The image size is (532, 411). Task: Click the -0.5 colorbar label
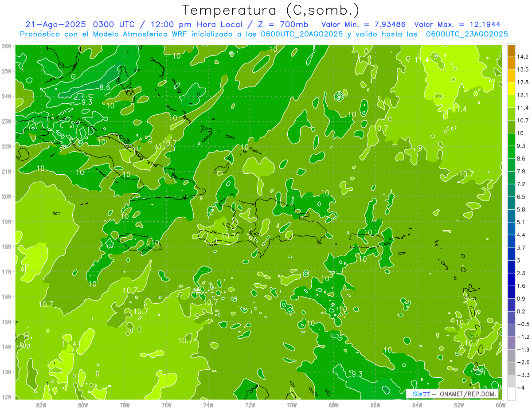click(523, 324)
